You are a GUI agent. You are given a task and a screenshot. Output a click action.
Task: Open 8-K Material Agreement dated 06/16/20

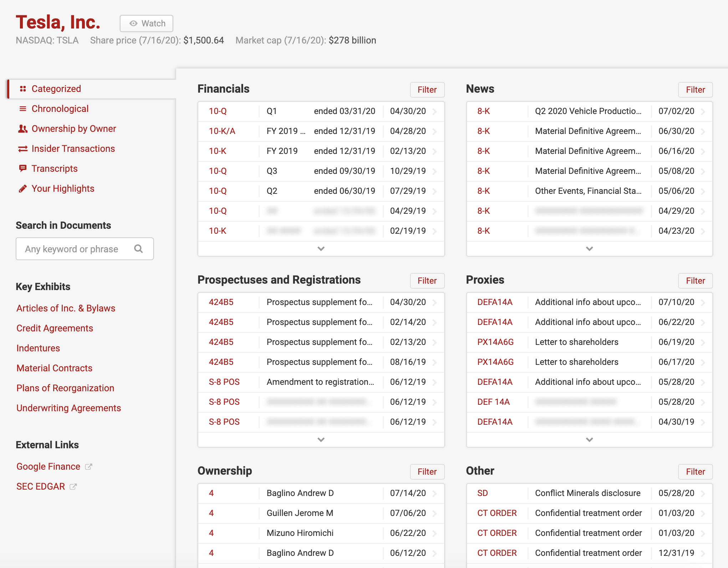tap(589, 151)
